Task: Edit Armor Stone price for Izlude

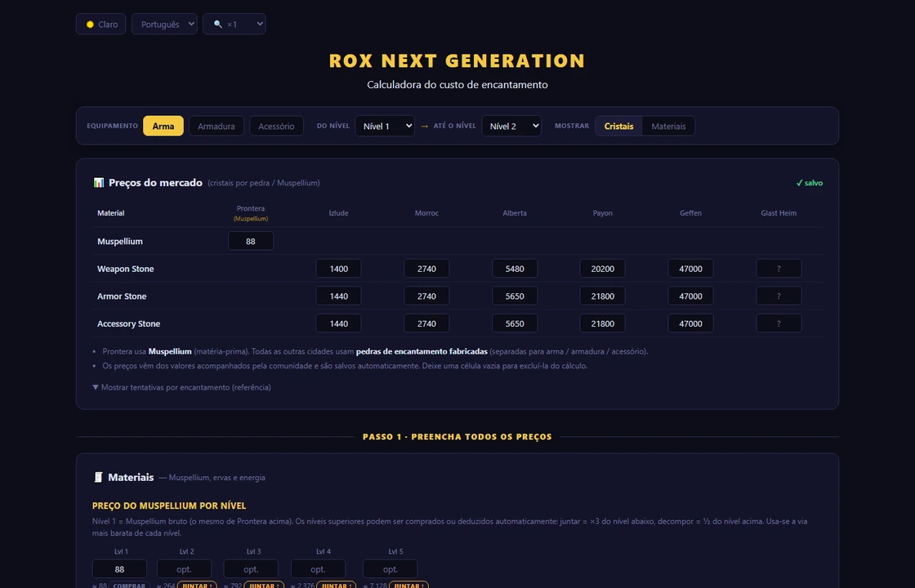Action: point(338,296)
